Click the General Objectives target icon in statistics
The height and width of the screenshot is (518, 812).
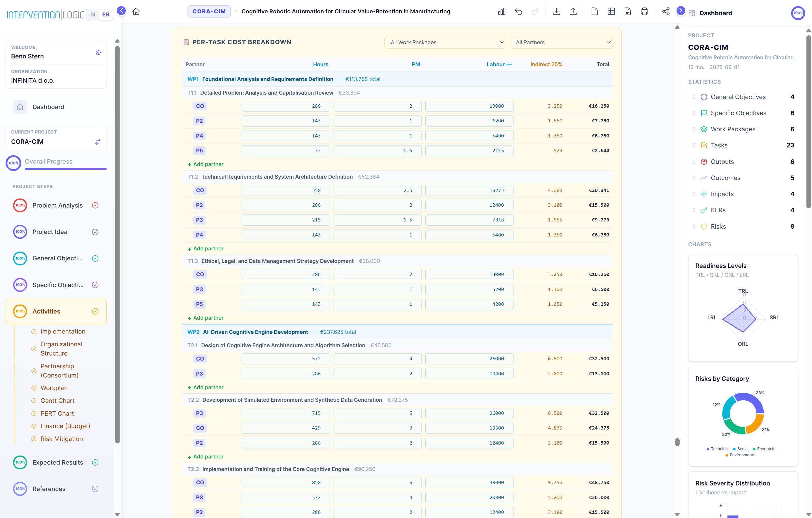[704, 97]
